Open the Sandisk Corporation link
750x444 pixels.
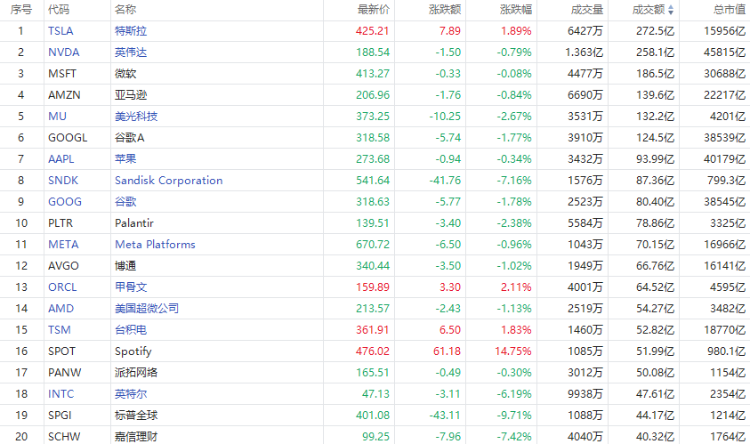coord(169,180)
